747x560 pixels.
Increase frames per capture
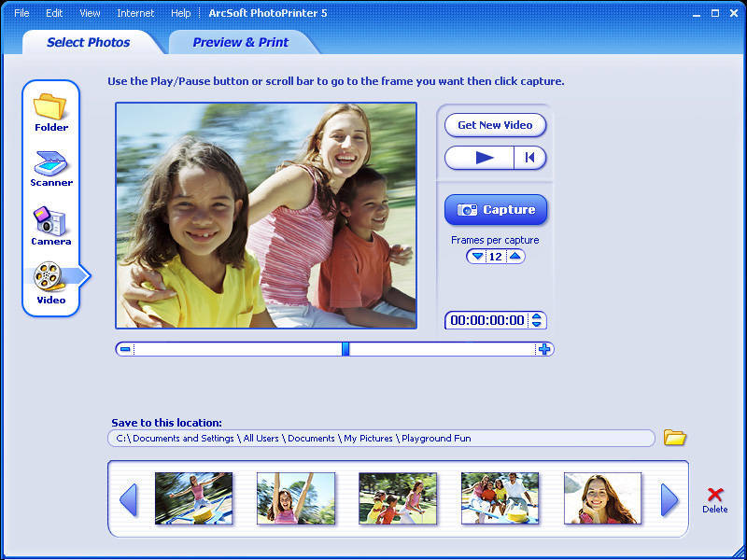514,256
